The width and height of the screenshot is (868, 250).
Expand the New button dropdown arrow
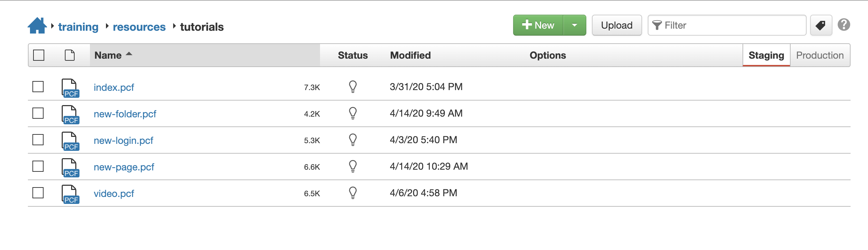(574, 25)
